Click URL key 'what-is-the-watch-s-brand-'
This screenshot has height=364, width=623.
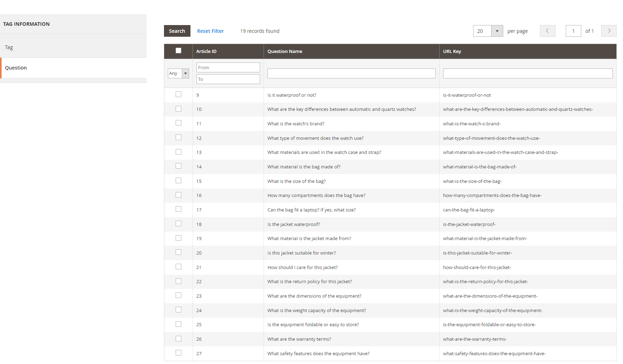point(472,124)
